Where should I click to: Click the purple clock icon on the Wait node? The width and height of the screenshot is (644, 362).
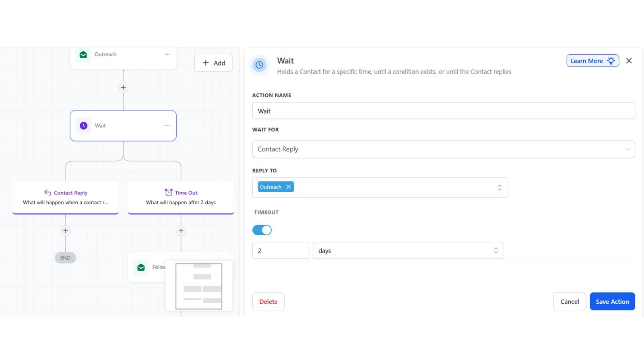(83, 125)
